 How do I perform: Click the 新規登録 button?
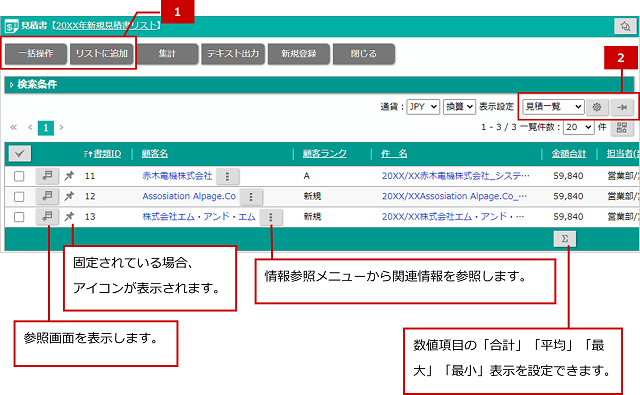tap(298, 53)
